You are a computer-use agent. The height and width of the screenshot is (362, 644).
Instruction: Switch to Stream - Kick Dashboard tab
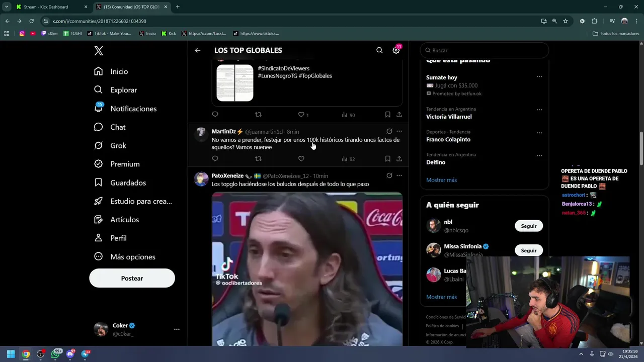51,7
